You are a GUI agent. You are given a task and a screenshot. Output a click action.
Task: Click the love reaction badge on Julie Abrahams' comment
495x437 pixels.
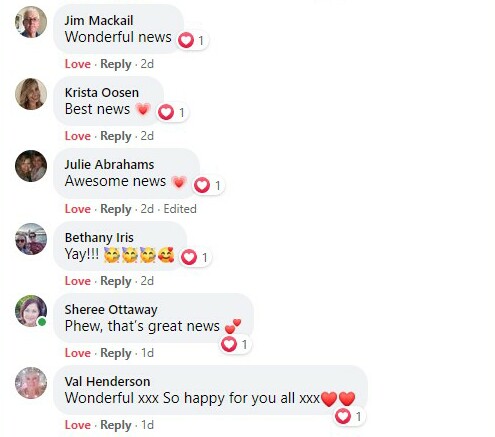pos(208,185)
